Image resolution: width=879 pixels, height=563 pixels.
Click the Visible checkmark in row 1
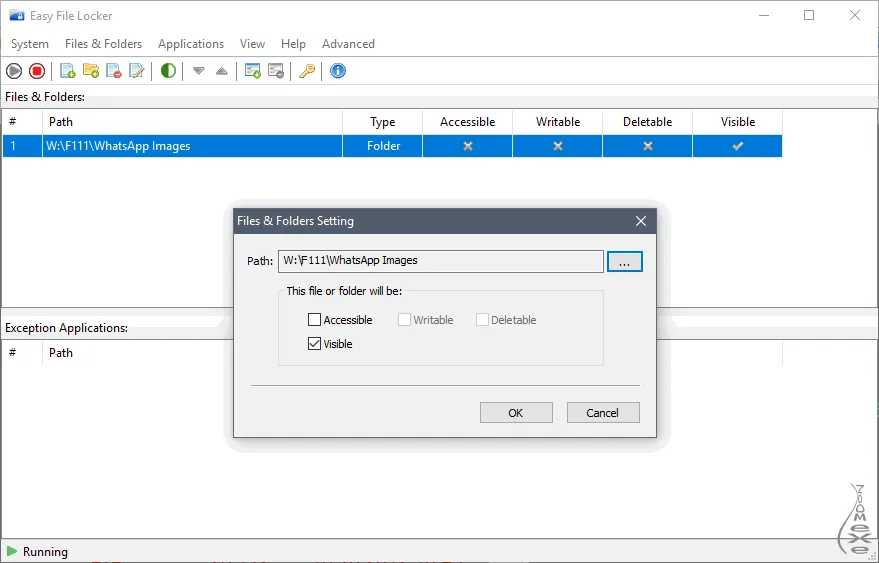738,146
